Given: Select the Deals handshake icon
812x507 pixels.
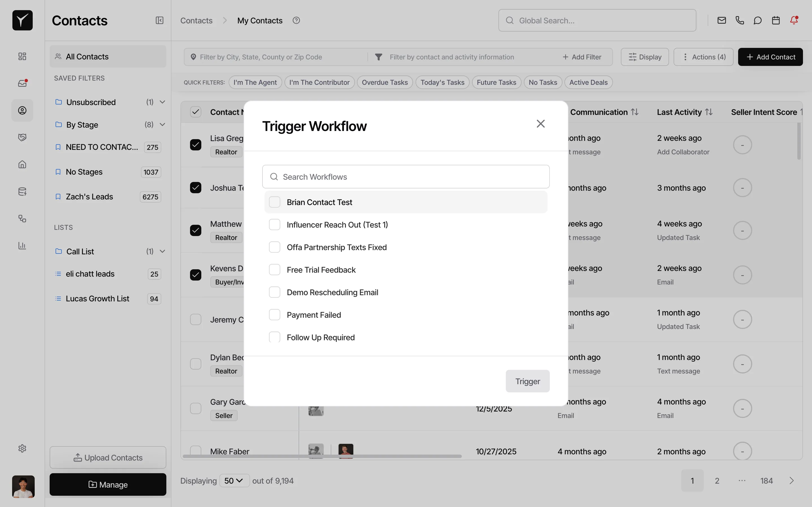Looking at the screenshot, I should tap(22, 137).
